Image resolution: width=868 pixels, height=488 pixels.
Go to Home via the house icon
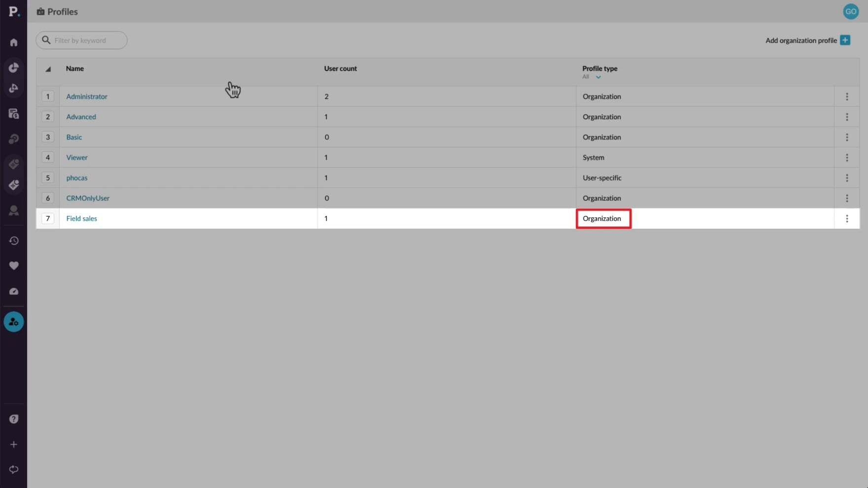pos(14,42)
